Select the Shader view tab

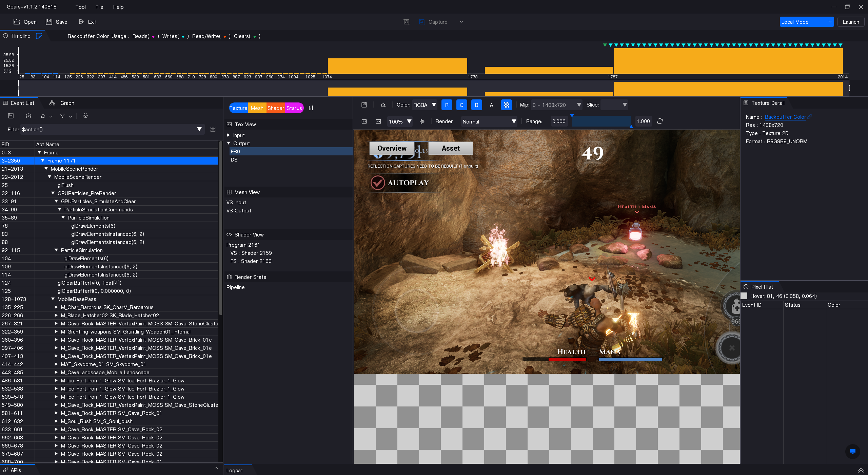[x=276, y=108]
